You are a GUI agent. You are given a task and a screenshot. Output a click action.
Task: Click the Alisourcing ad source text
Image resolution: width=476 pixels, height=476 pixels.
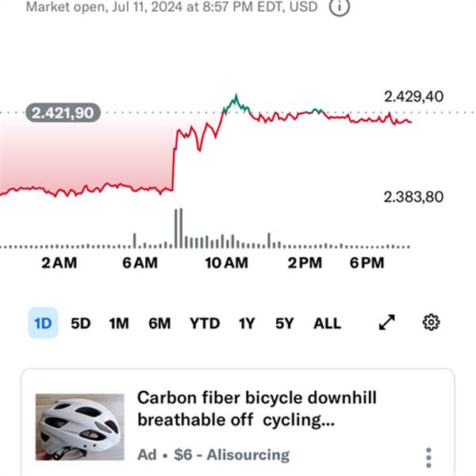coord(248,455)
